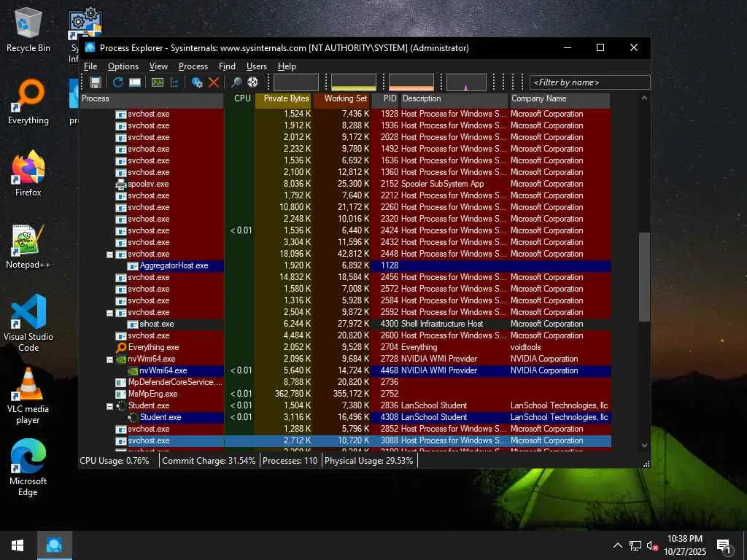Viewport: 747px width, 560px height.
Task: Click the child Student.exe icon (PID 4308)
Action: point(133,418)
